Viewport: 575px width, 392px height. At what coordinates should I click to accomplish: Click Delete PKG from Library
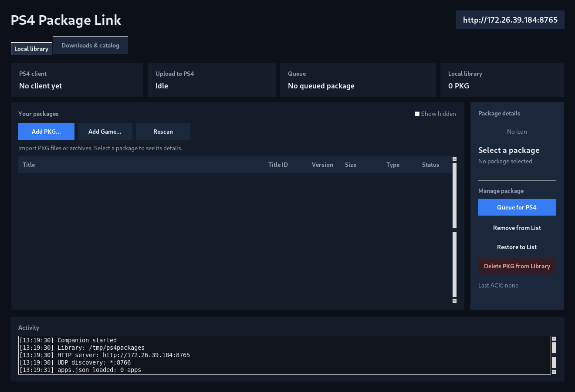(517, 266)
